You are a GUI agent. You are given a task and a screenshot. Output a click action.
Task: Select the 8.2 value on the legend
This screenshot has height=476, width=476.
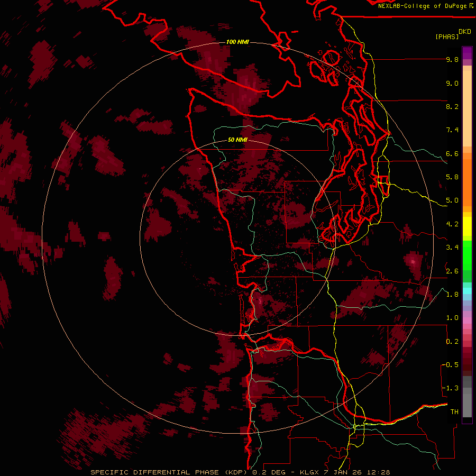click(x=452, y=107)
